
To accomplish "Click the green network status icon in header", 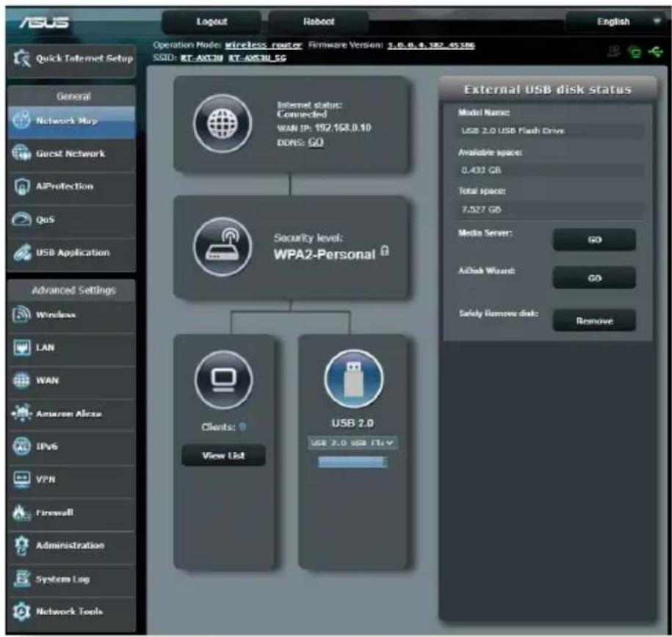I will [635, 52].
